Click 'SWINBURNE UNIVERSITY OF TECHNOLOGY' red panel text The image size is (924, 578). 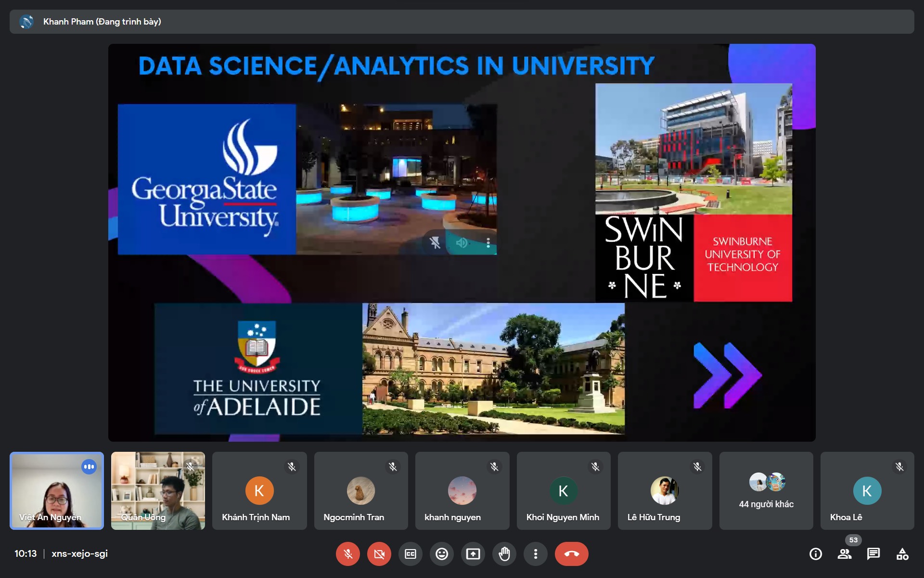(743, 254)
